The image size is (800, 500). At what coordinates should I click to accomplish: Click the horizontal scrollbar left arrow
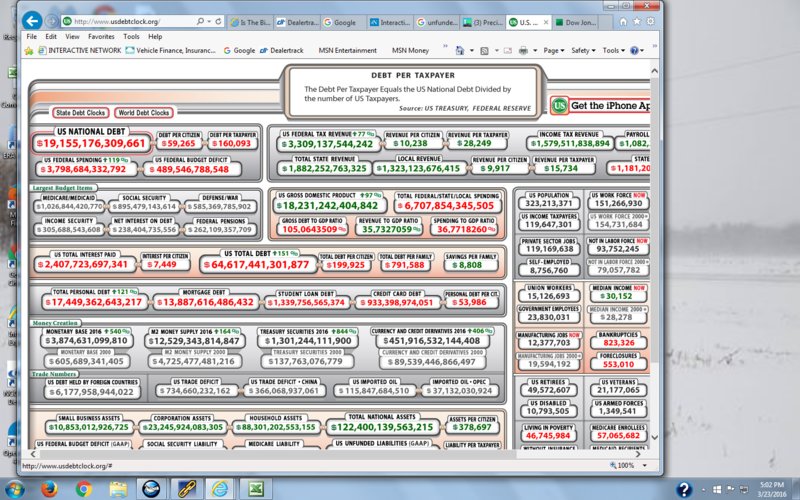pyautogui.click(x=33, y=454)
